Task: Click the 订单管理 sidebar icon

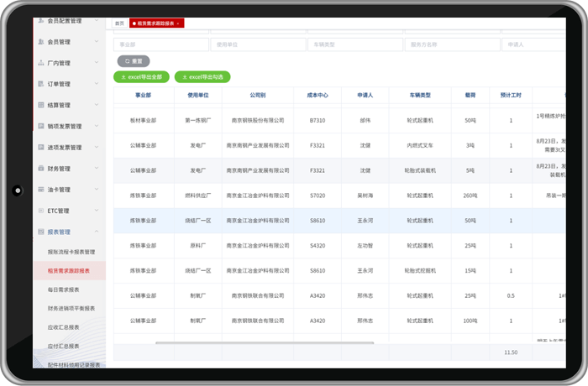Action: click(x=41, y=84)
